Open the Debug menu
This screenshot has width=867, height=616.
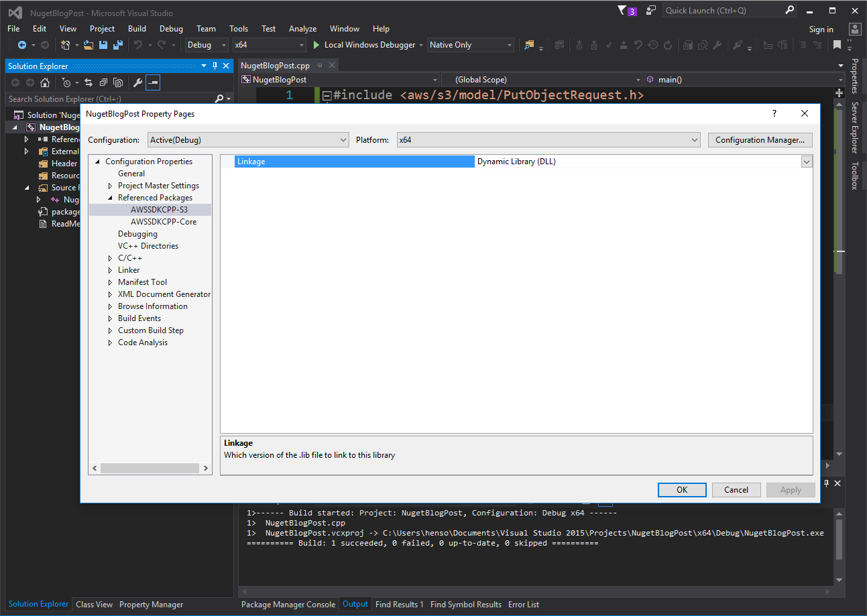[x=171, y=29]
